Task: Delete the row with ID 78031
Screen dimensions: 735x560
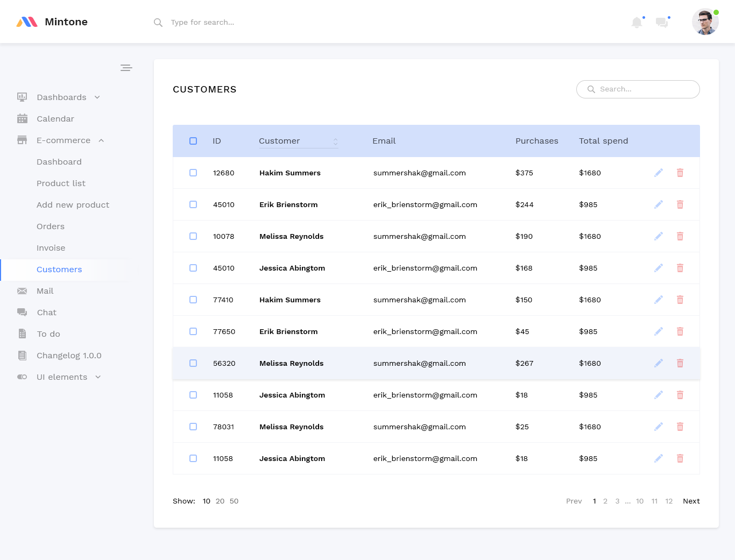Action: (x=680, y=427)
